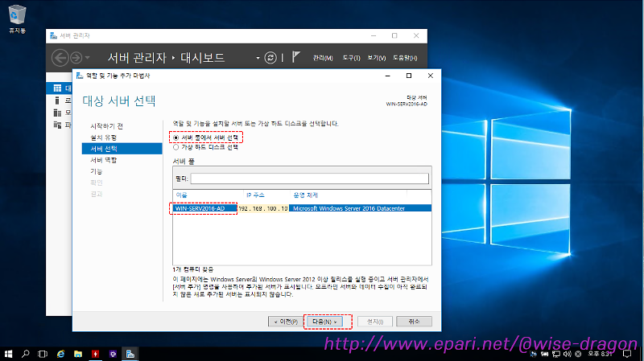This screenshot has width=644, height=361.
Task: Go to the 기능 wizard step
Action: (x=96, y=171)
